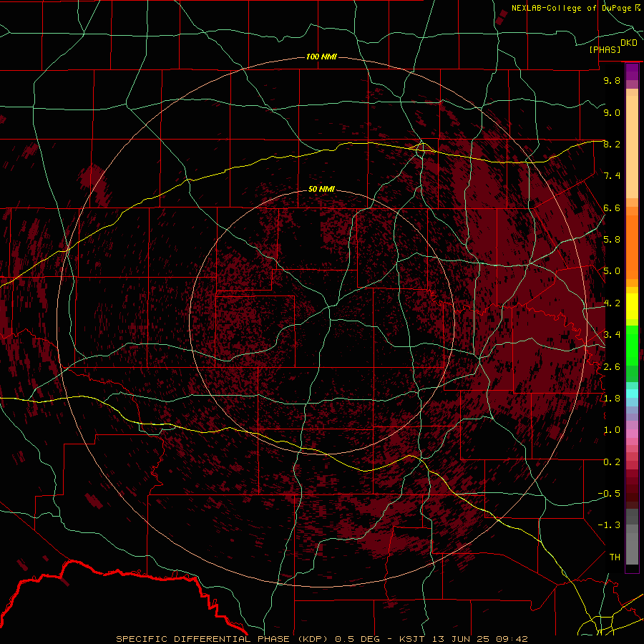Viewport: 644px width, 644px height.
Task: Click the 5.0 scale value
Action: 612,271
